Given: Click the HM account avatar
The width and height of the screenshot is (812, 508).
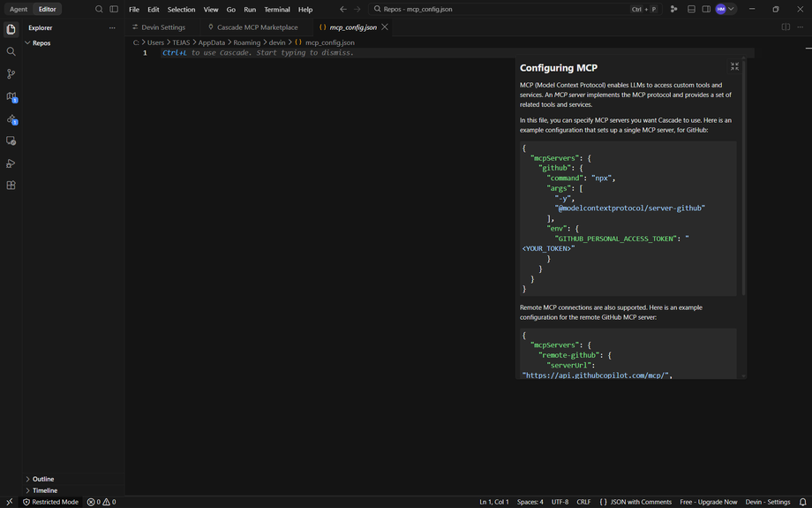Looking at the screenshot, I should point(721,10).
